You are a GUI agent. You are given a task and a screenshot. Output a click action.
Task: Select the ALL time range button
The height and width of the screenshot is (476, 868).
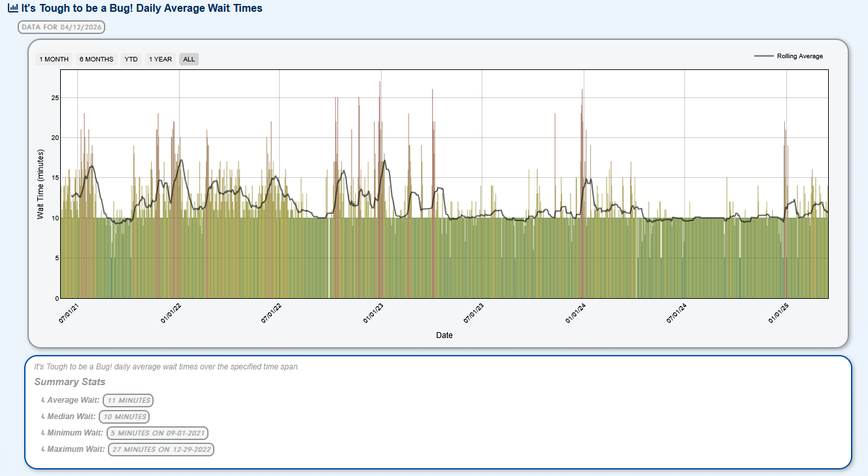coord(189,59)
